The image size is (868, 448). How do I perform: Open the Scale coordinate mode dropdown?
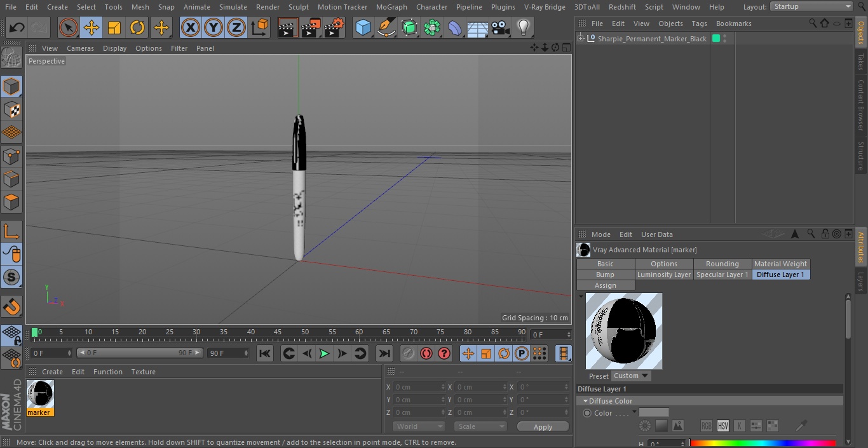(x=480, y=426)
